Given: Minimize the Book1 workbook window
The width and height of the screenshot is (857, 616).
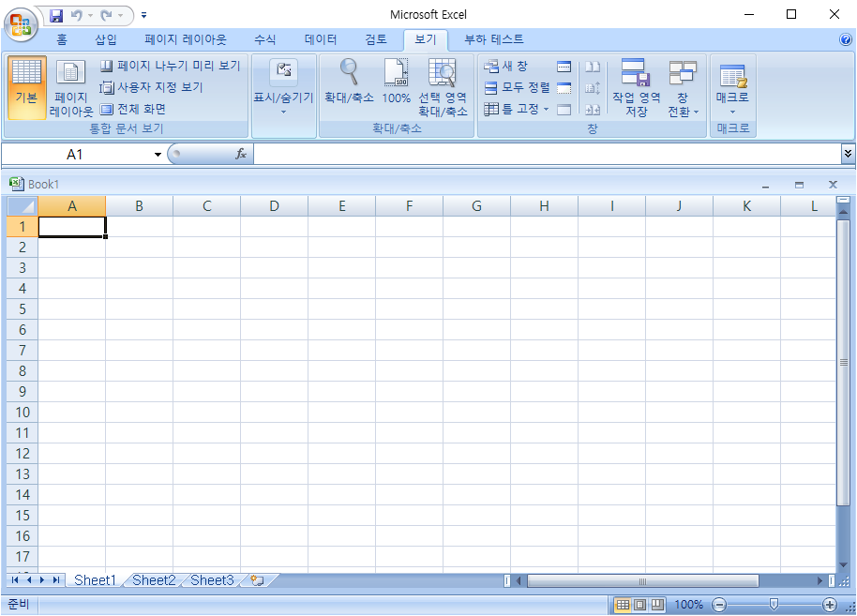Looking at the screenshot, I should 765,185.
